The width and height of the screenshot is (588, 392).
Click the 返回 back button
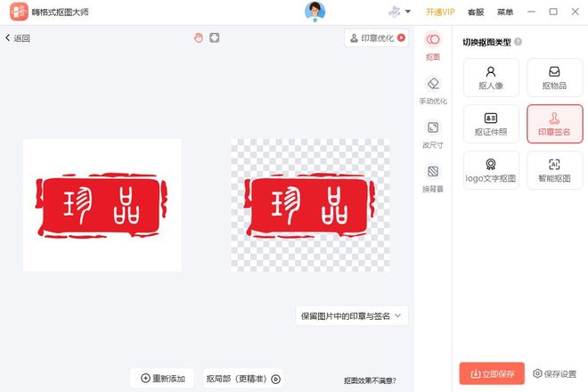click(x=18, y=38)
